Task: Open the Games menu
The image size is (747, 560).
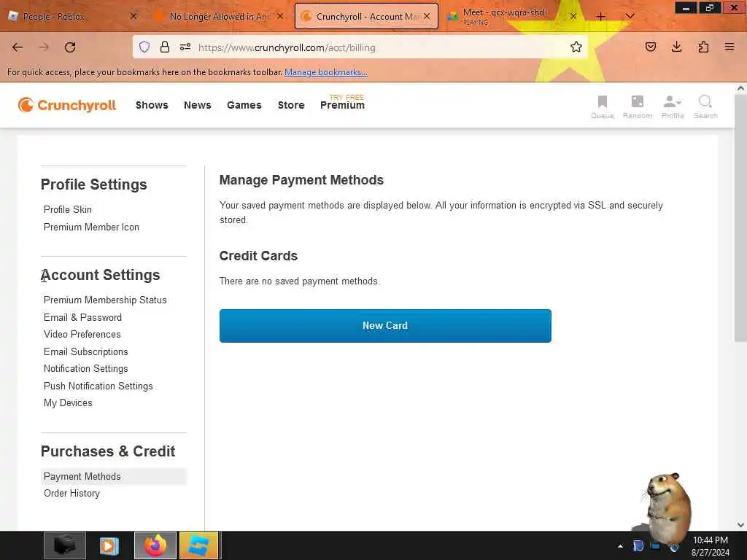Action: [244, 105]
